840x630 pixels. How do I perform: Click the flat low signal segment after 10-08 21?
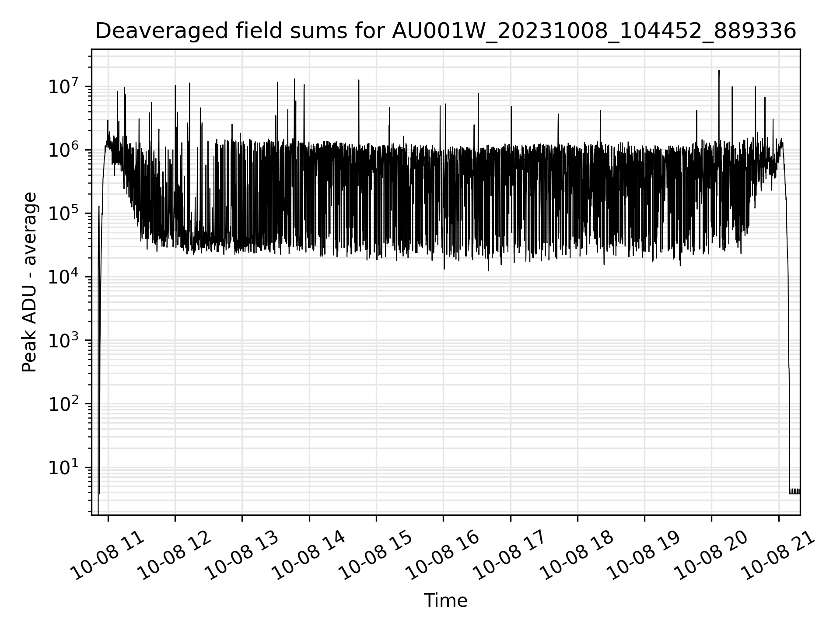[795, 491]
